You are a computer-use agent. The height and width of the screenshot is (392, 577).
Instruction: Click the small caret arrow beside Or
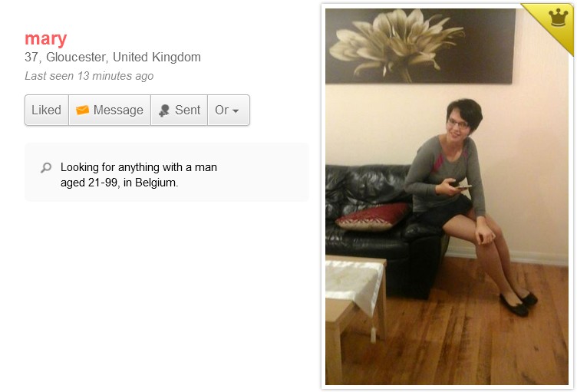[x=236, y=110]
